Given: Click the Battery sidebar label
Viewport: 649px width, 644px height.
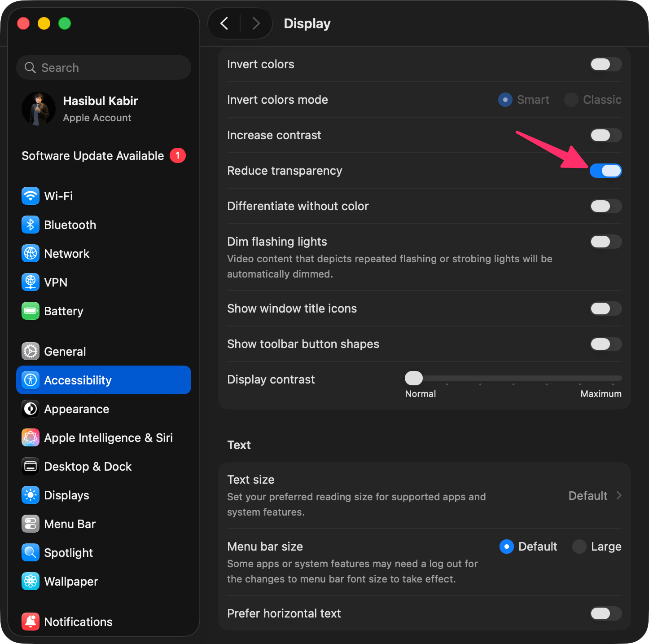Looking at the screenshot, I should coord(64,311).
